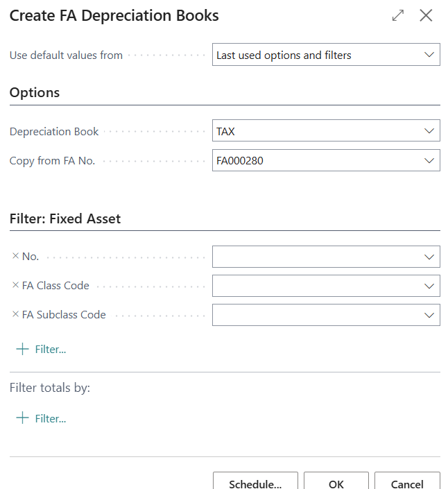Remove the FA Class Code filter
448x489 pixels.
pyautogui.click(x=15, y=285)
